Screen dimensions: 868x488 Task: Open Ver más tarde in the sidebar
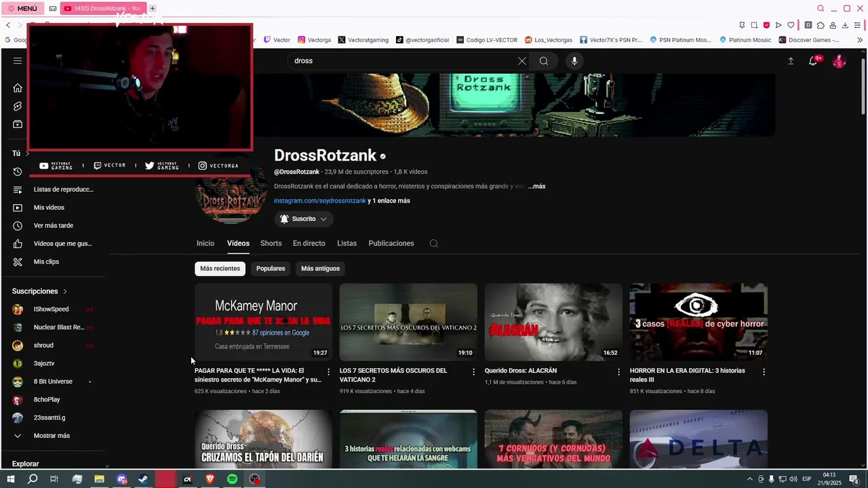pyautogui.click(x=54, y=226)
